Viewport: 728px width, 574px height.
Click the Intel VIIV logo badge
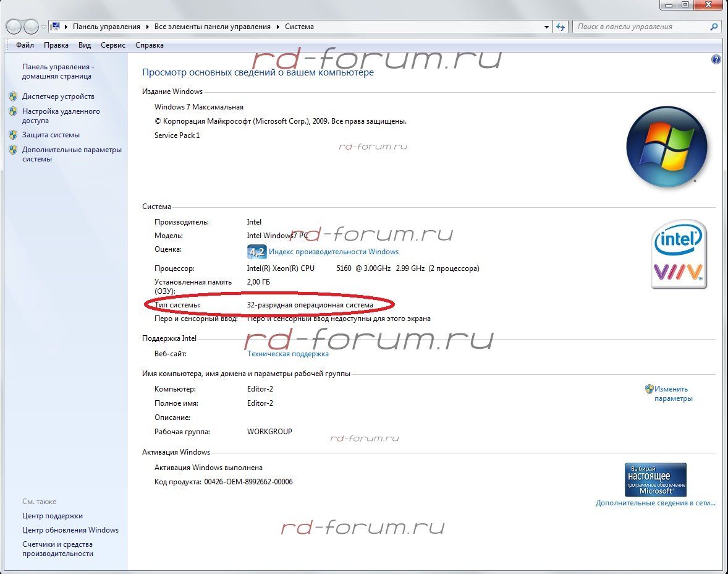[x=679, y=254]
